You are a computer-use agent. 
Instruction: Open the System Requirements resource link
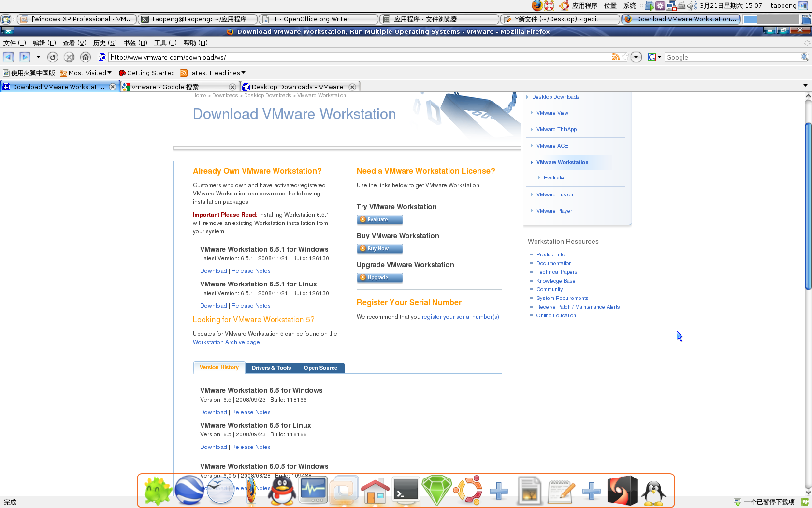(x=562, y=298)
